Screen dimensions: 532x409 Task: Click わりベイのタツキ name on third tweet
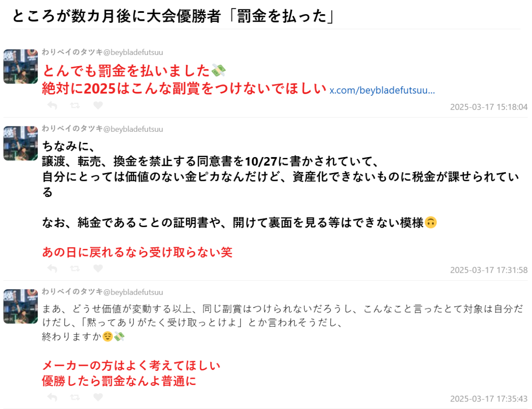[x=72, y=292]
